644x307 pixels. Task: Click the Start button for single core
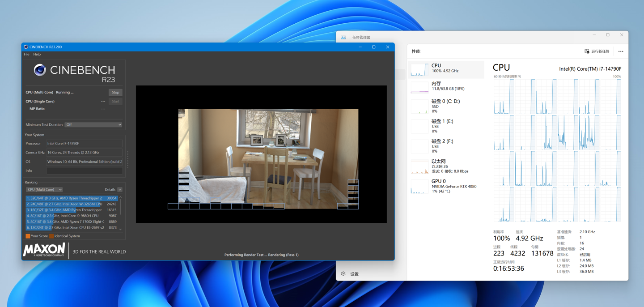115,102
